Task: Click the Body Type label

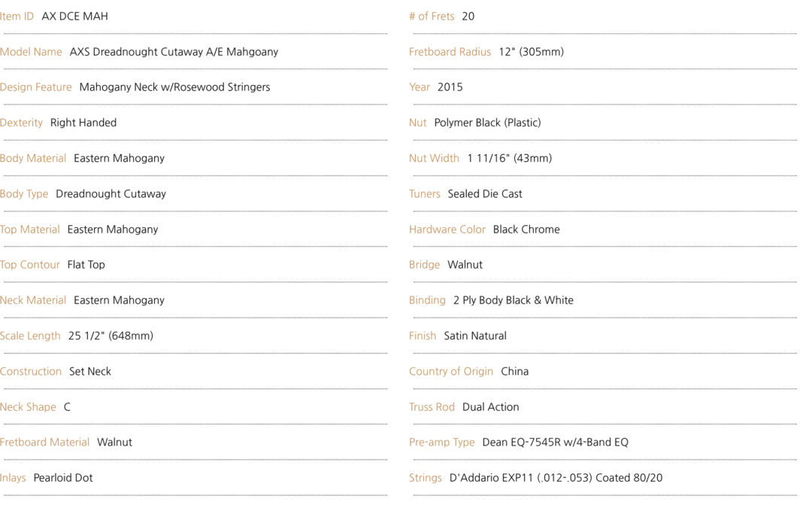Action: click(24, 194)
